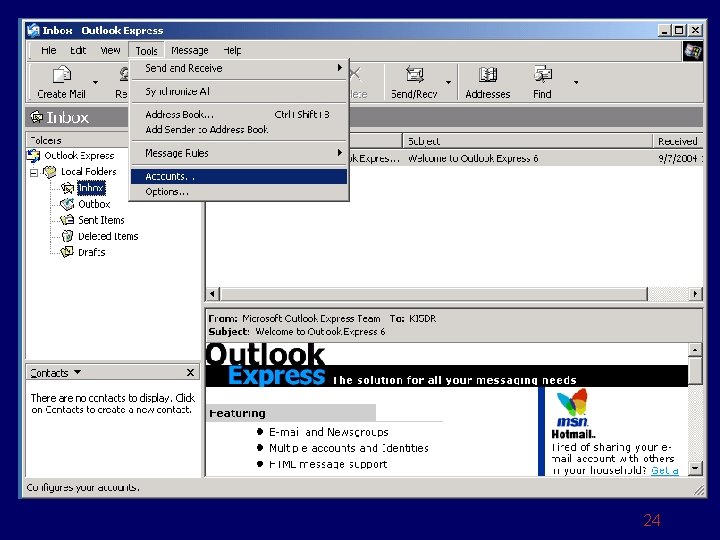Select the Outlook Express root folder icon

(x=34, y=156)
